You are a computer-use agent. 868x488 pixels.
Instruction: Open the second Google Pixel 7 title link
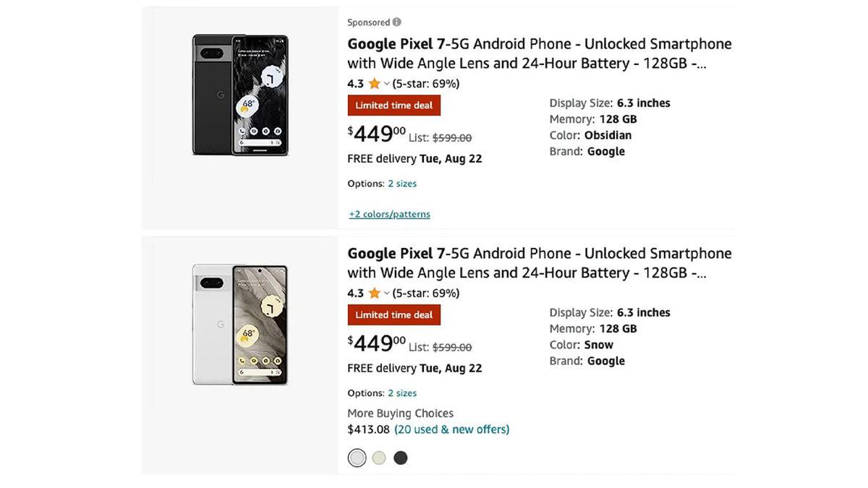click(539, 263)
